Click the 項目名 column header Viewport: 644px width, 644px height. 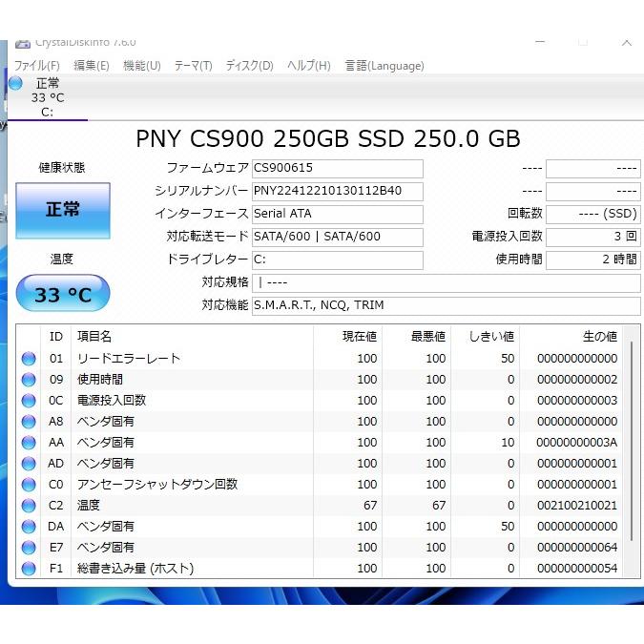(192, 337)
